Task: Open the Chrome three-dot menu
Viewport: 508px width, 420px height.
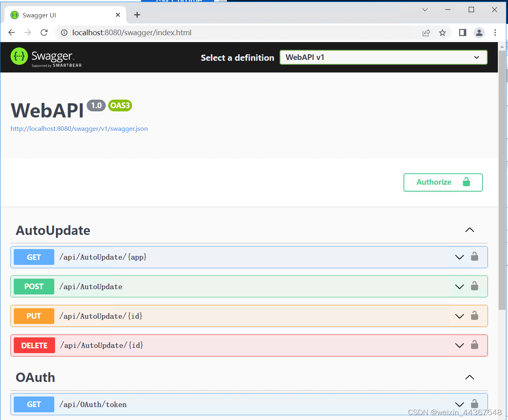Action: point(495,32)
